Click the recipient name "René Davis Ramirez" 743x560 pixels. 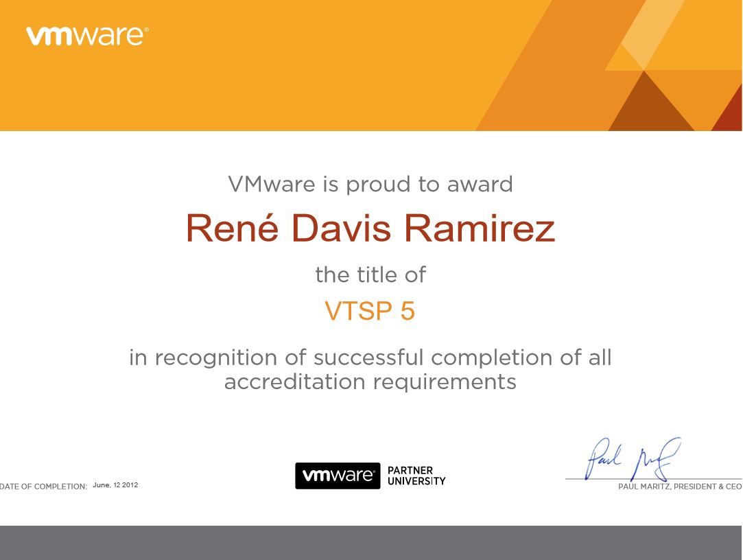point(370,228)
